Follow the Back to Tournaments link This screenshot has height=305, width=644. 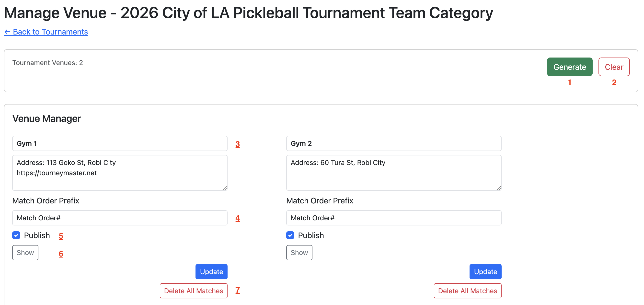46,32
